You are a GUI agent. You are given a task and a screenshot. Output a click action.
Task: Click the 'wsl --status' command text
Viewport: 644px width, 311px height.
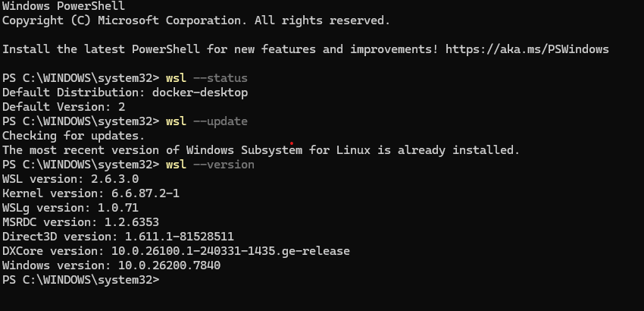click(206, 78)
